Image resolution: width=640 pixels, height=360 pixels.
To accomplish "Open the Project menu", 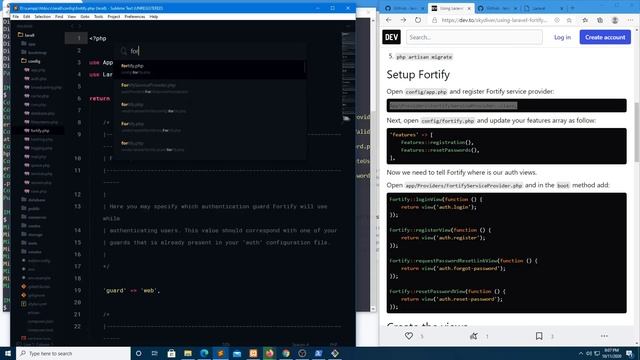I will pos(114,17).
